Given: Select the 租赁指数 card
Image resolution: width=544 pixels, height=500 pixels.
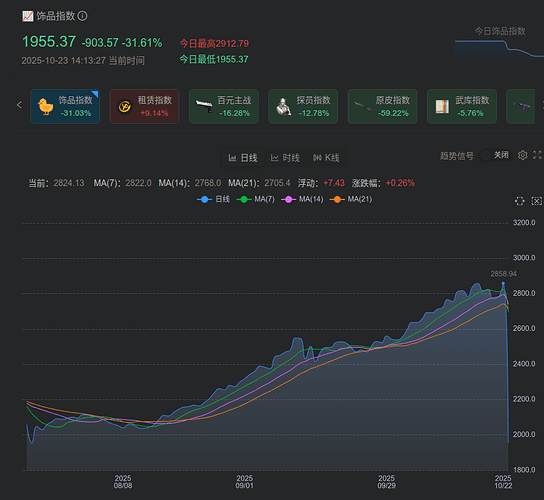Looking at the screenshot, I should coord(144,107).
